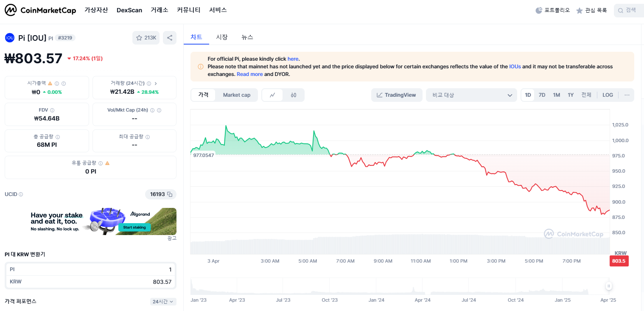
Task: Open the 거래소 menu
Action: click(160, 10)
